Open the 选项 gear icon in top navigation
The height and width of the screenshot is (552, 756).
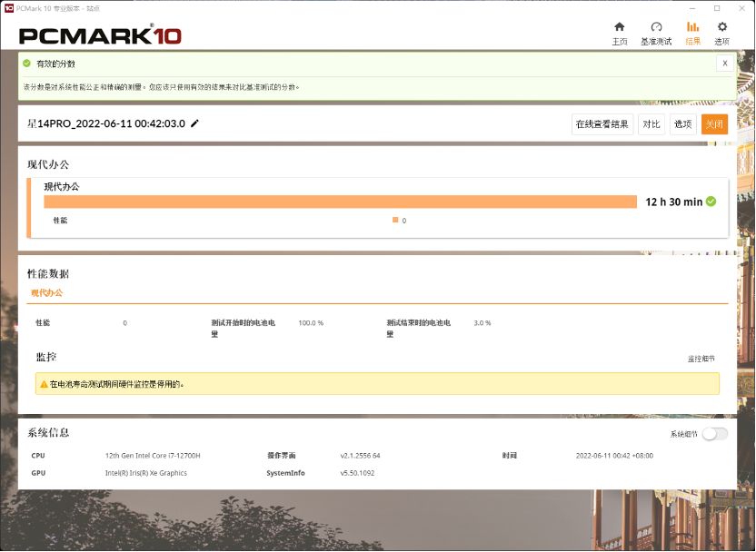(721, 27)
